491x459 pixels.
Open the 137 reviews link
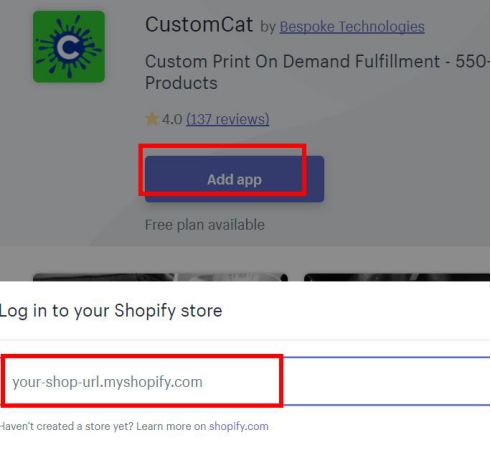tap(228, 119)
